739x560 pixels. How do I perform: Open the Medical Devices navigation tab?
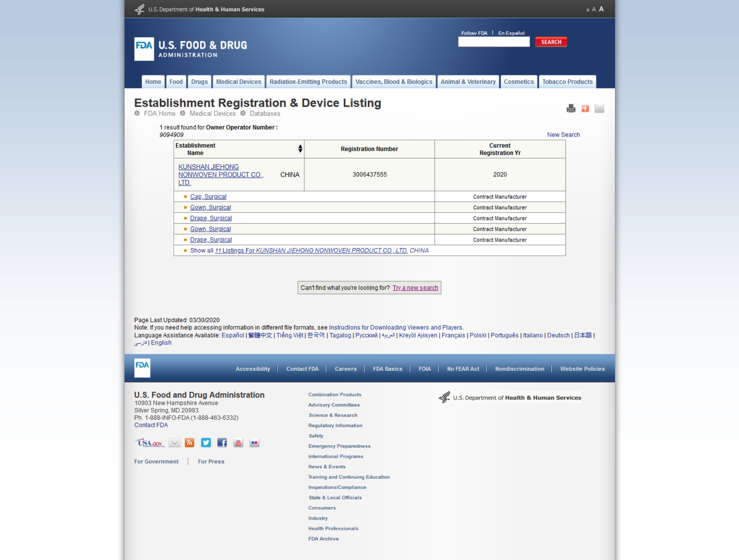pyautogui.click(x=238, y=82)
